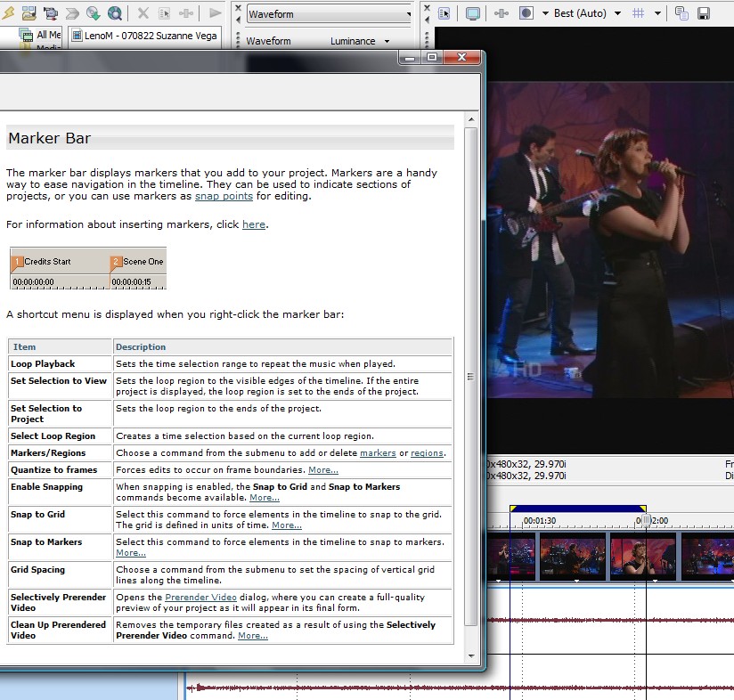Open the Waveform scope selector combo box
This screenshot has height=700, width=734.
330,14
